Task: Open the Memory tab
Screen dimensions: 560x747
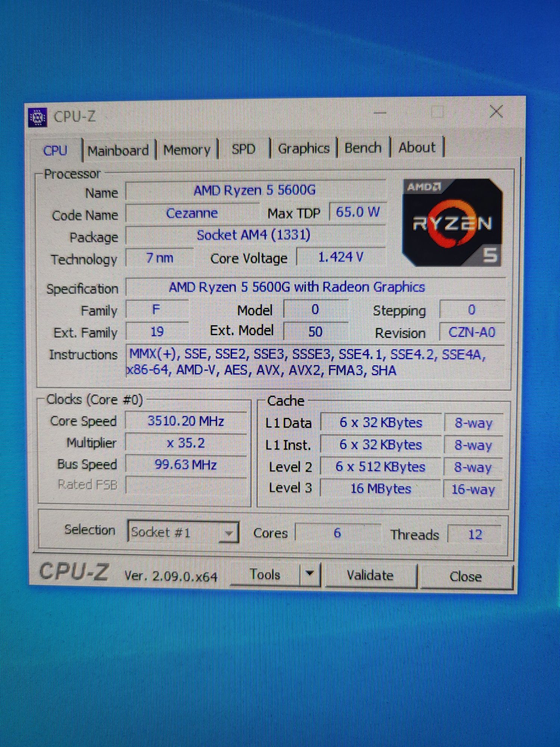Action: [x=187, y=150]
